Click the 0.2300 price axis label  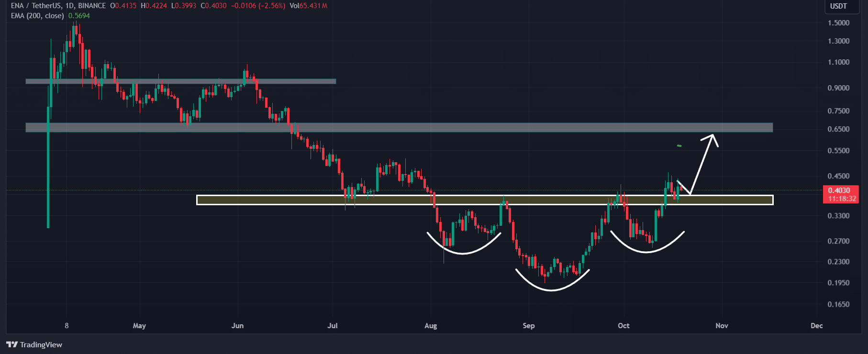[838, 262]
